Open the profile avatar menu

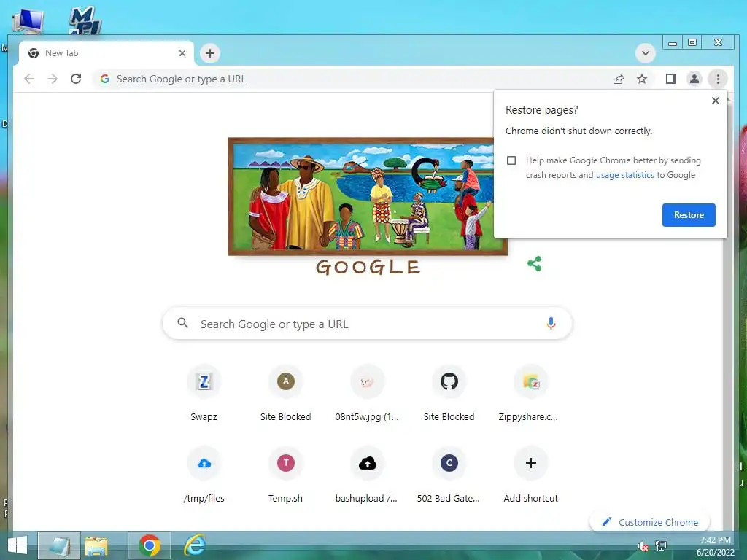(x=694, y=79)
